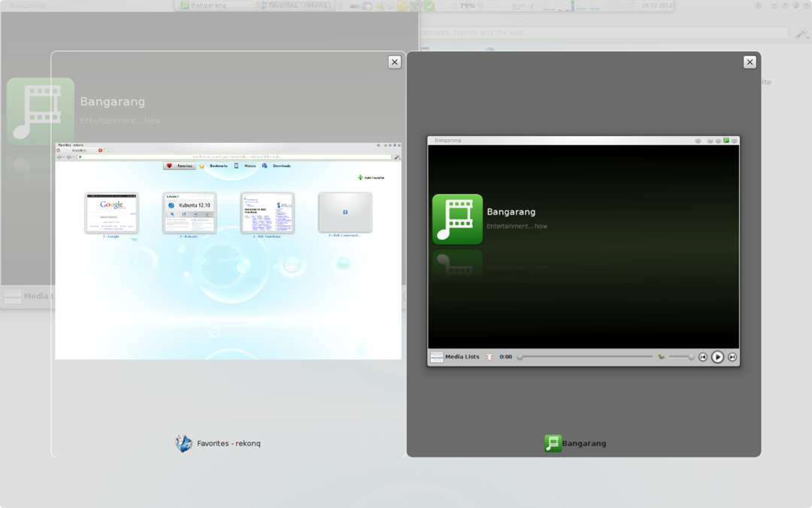Click the Media Lists list icon in Bangarang
The image size is (812, 508).
pos(437,357)
